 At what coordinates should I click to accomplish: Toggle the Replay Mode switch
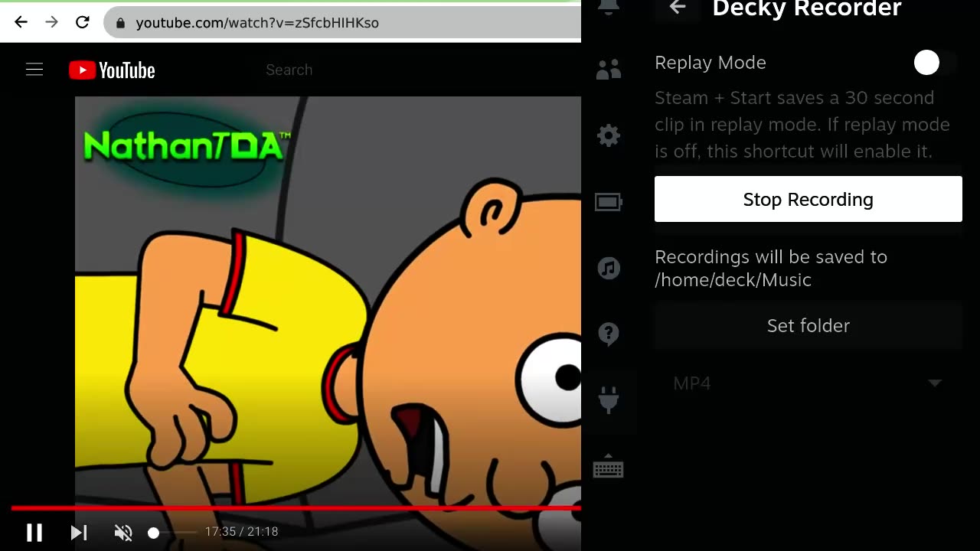[x=936, y=63]
